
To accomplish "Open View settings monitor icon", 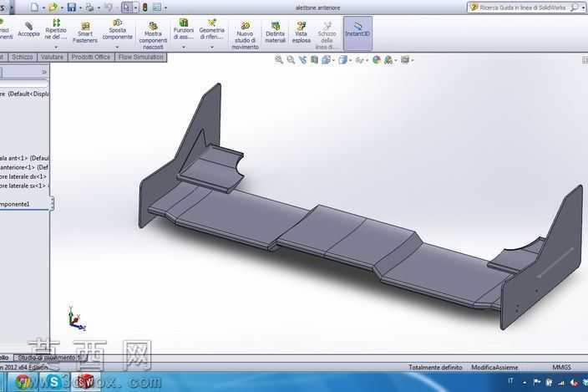I will point(405,59).
